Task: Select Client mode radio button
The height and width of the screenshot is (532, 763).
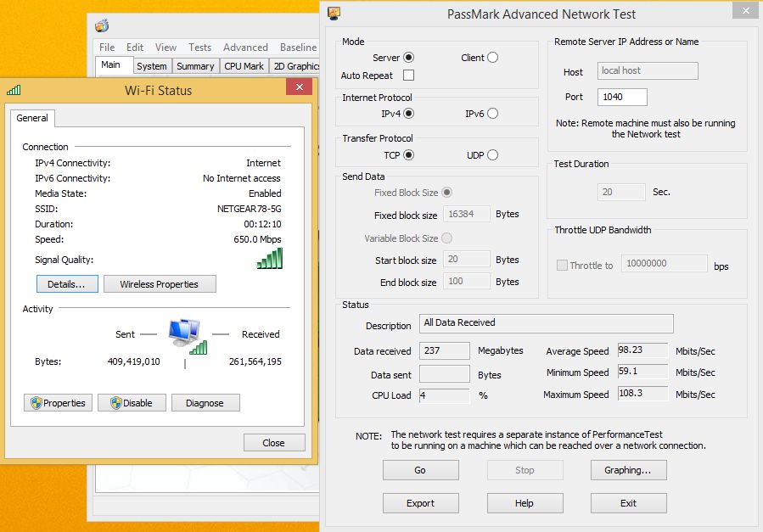Action: pos(492,58)
